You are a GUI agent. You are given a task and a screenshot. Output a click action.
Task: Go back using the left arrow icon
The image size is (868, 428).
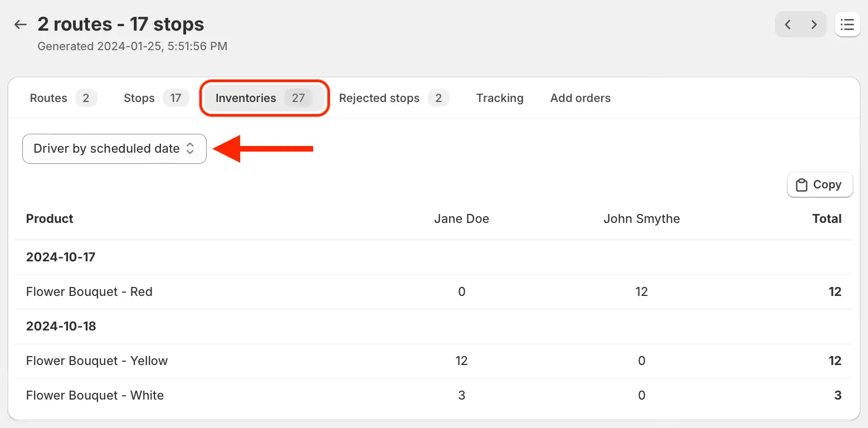click(x=21, y=25)
